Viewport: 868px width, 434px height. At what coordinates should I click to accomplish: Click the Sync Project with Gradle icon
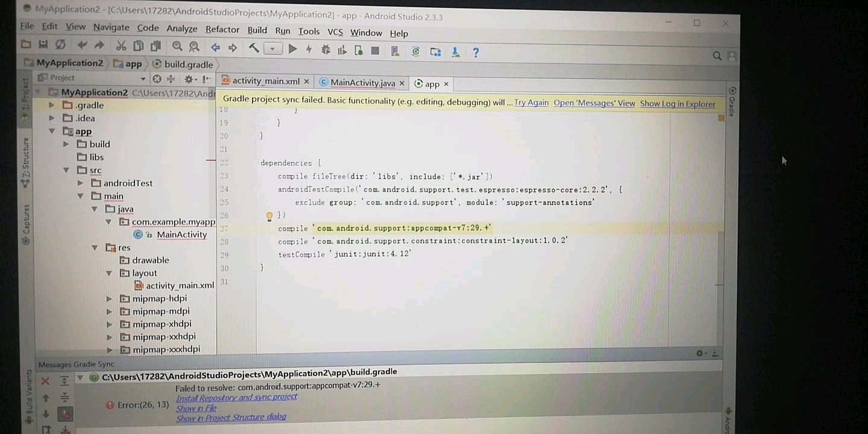415,51
